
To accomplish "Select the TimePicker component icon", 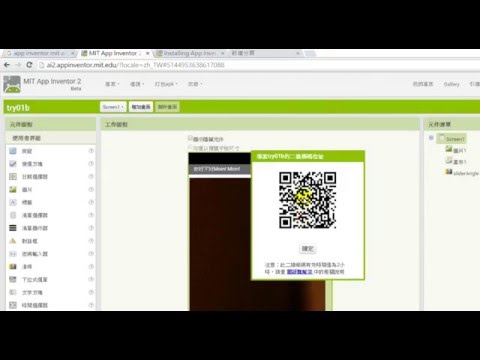I will tap(13, 305).
